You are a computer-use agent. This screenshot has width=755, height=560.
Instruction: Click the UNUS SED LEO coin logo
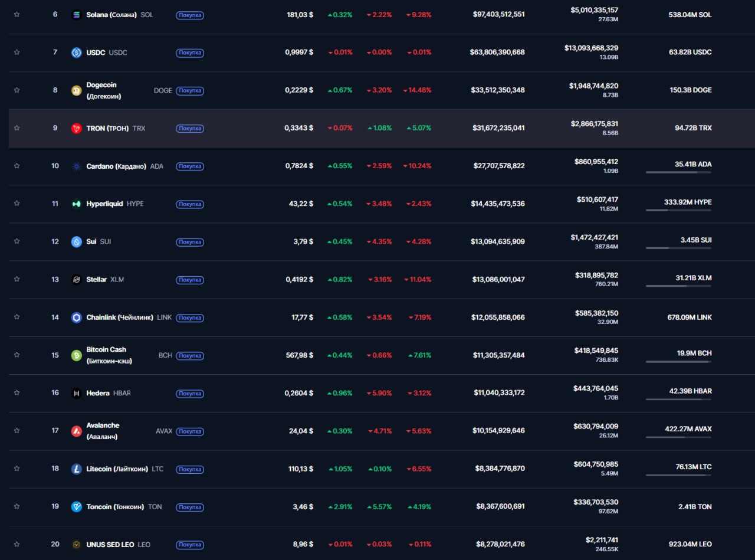click(76, 545)
